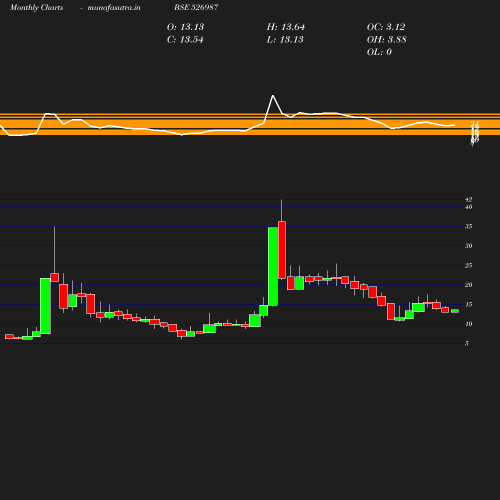Screen dimensions: 500x500
Task: Click the price axis label 20
Action: coord(469,285)
